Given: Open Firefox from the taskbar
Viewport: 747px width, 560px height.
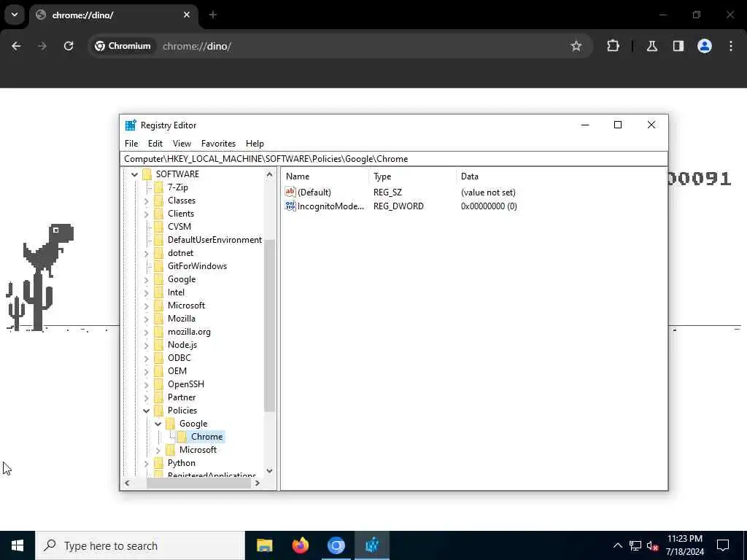Looking at the screenshot, I should 300,545.
